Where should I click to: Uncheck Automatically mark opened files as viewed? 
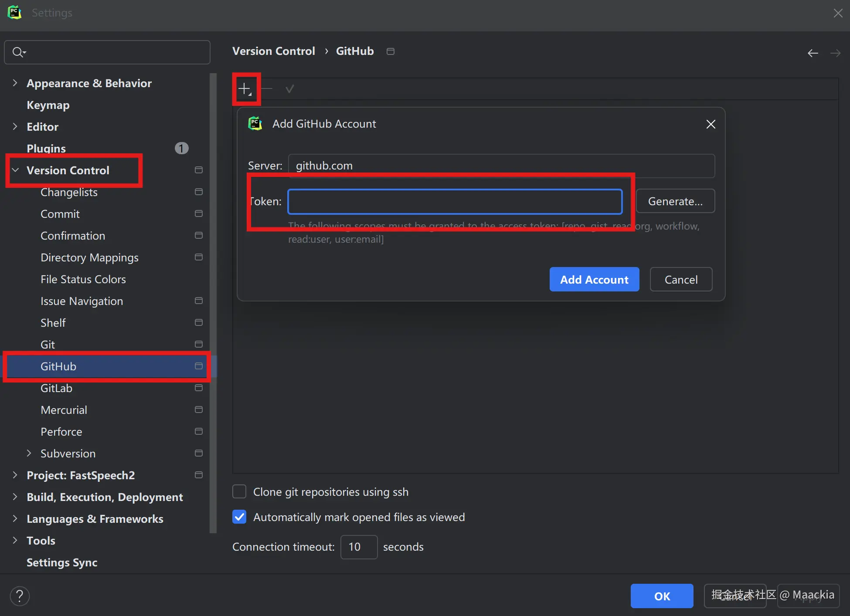[x=239, y=517]
